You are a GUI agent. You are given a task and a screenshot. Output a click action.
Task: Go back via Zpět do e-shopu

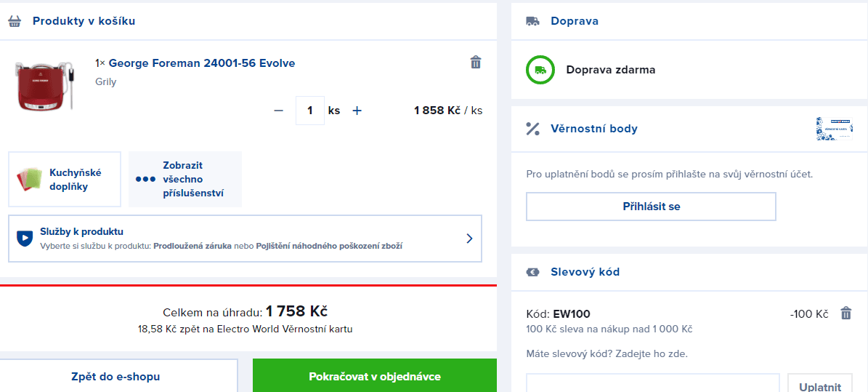(115, 376)
